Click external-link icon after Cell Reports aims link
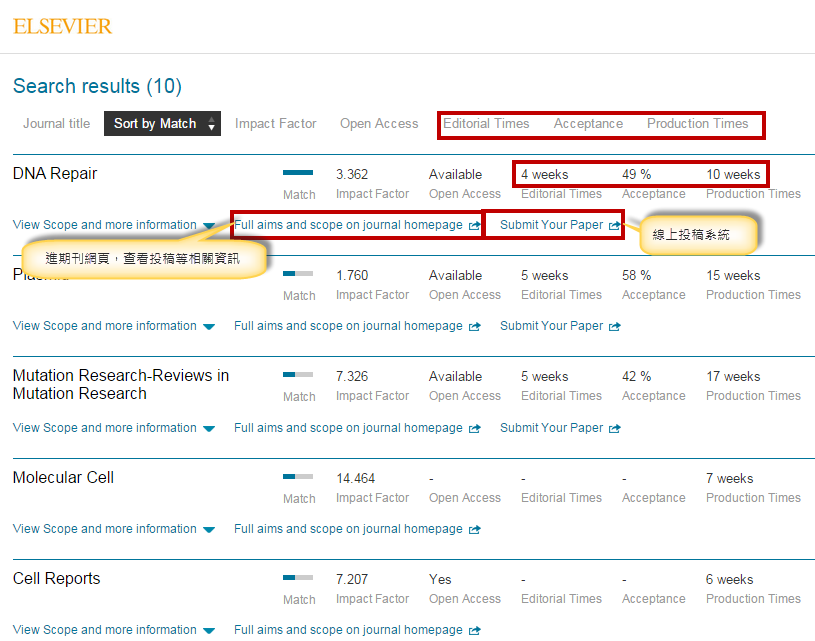Viewport: 815px width, 641px height. 475,630
